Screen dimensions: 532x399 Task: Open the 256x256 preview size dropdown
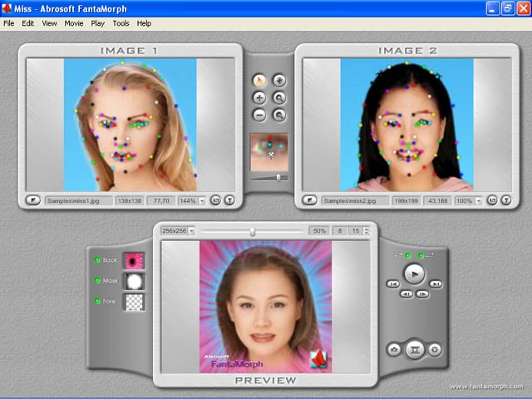click(x=191, y=231)
